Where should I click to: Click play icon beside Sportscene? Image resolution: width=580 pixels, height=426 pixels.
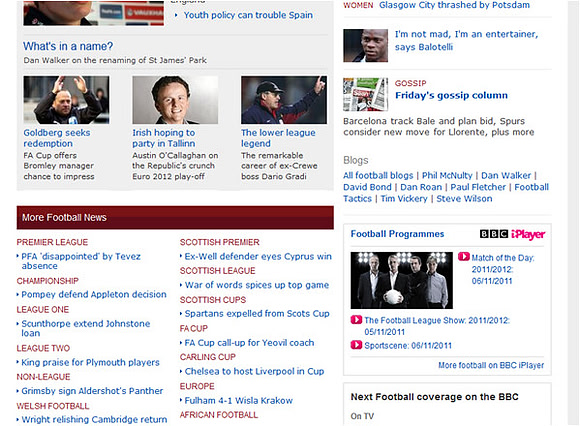(356, 345)
